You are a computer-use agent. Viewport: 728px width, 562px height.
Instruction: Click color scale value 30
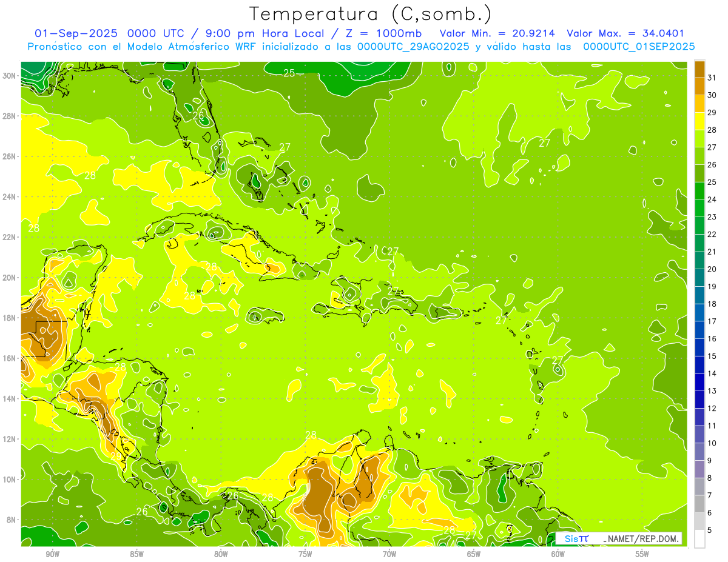712,95
